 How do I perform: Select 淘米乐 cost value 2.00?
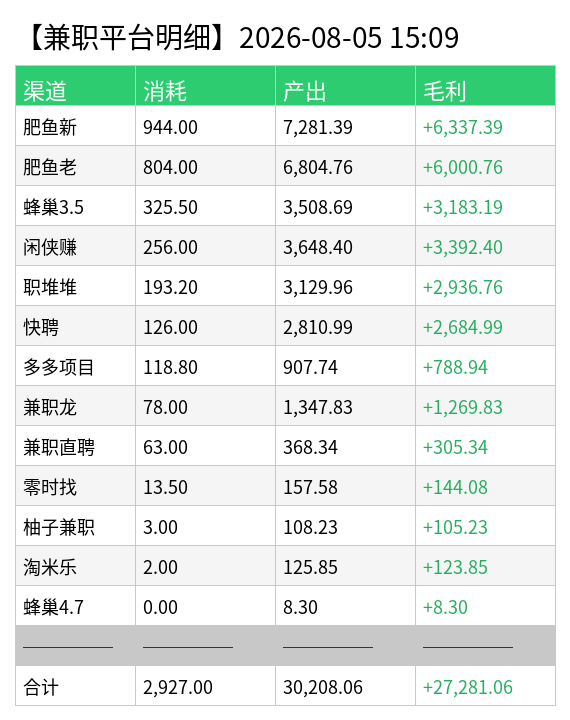(160, 567)
